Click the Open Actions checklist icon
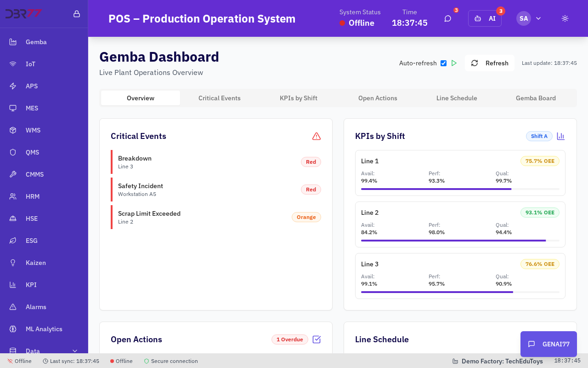The image size is (588, 368). [317, 339]
